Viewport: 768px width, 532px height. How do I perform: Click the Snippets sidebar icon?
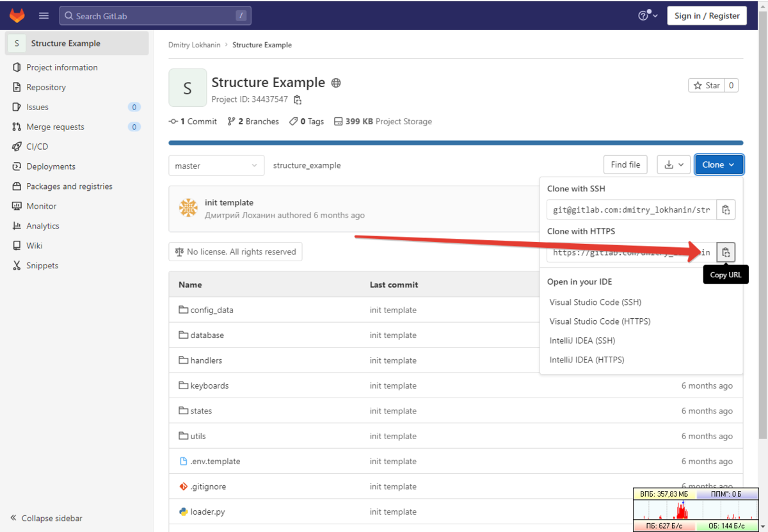[15, 265]
